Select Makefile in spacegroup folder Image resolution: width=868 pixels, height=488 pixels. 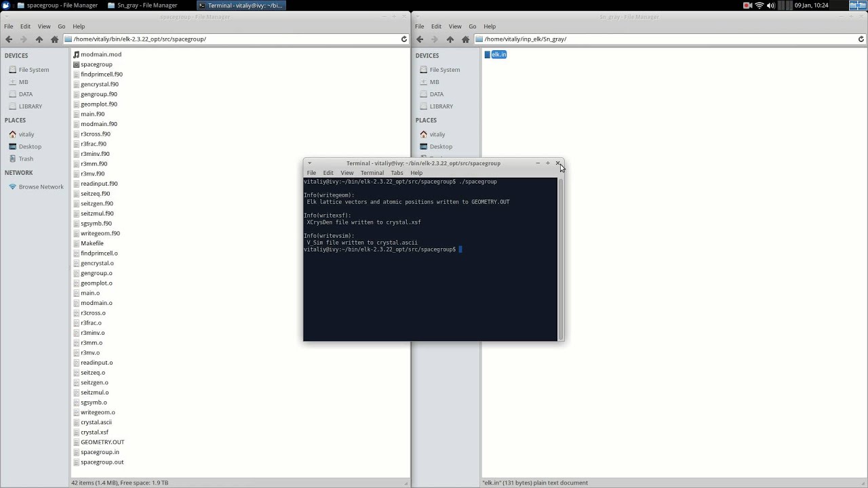88,243
